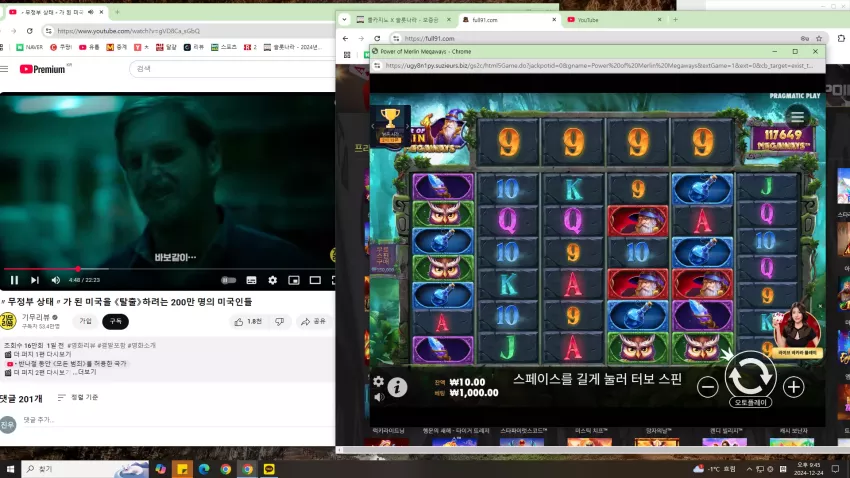This screenshot has height=478, width=850.
Task: Open new tab in YouTube window
Action: [x=117, y=11]
